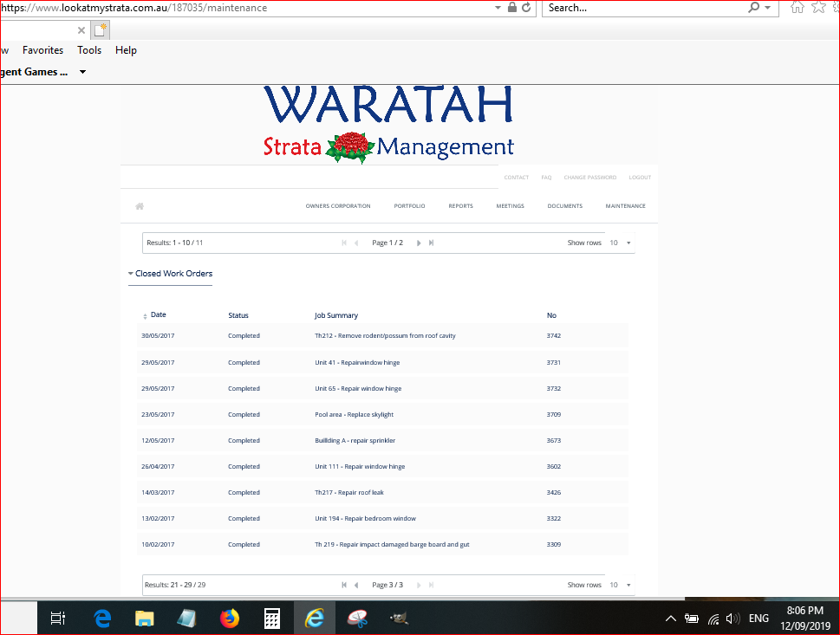Go to previous page in bottom pager
This screenshot has height=635, width=840.
point(356,586)
